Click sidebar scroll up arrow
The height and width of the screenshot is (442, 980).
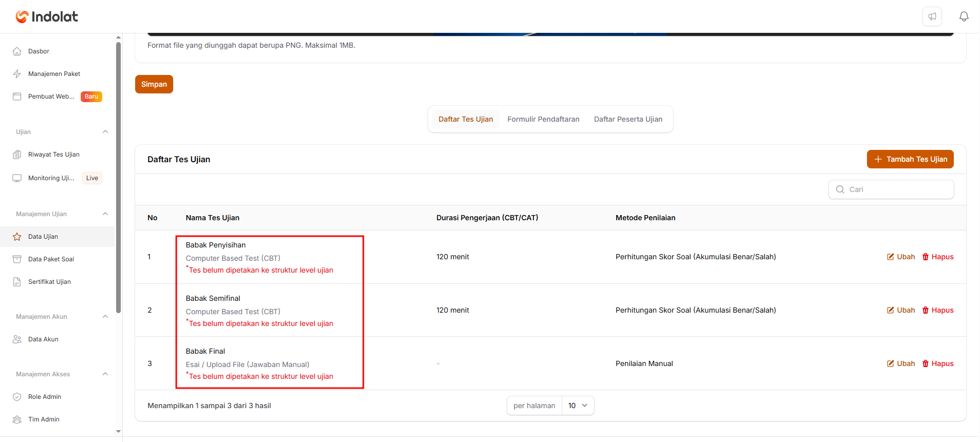[x=119, y=37]
